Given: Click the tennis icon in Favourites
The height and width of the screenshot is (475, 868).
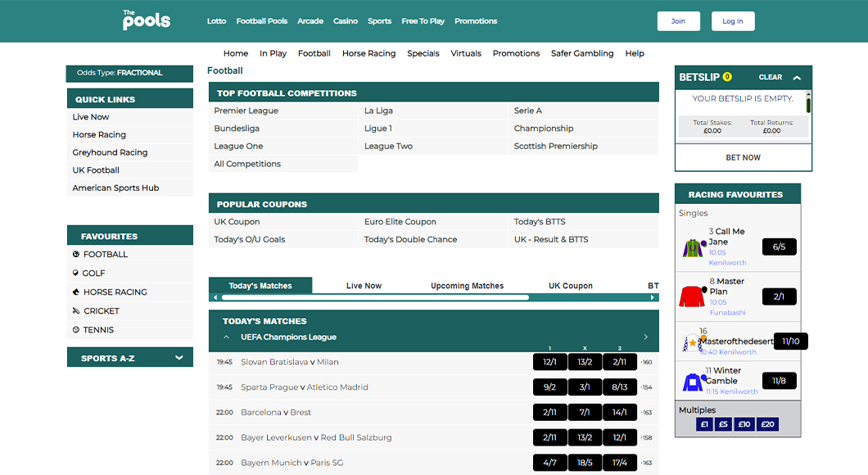Looking at the screenshot, I should tap(76, 329).
